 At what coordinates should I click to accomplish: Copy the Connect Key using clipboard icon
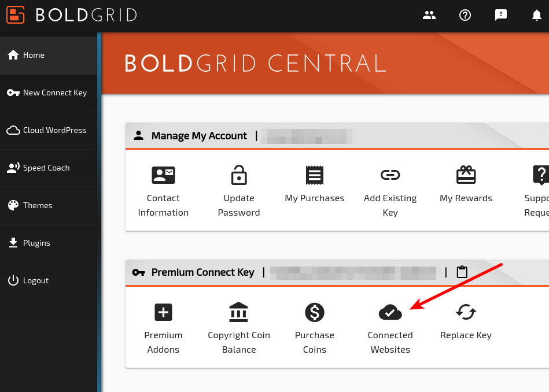click(462, 272)
